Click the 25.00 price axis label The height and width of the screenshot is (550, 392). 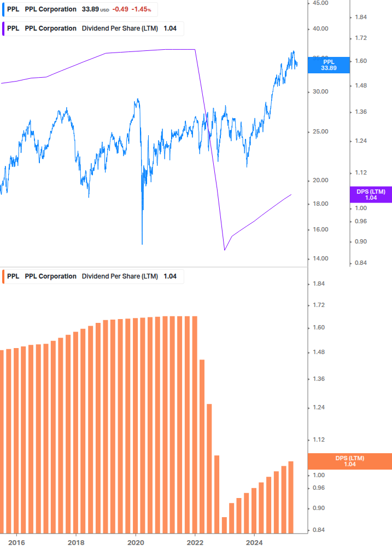(320, 131)
